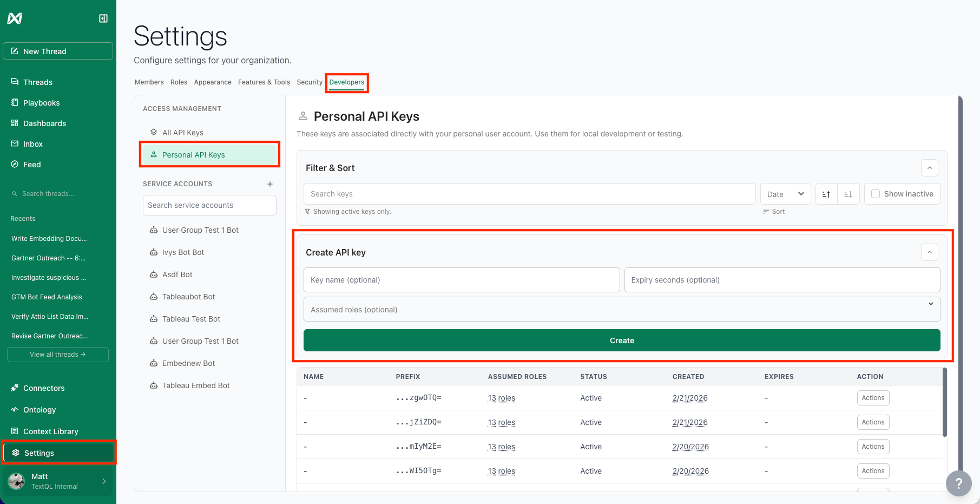Open recent thread Verify Attio List Data Im...
Image resolution: width=980 pixels, height=504 pixels.
tap(50, 317)
